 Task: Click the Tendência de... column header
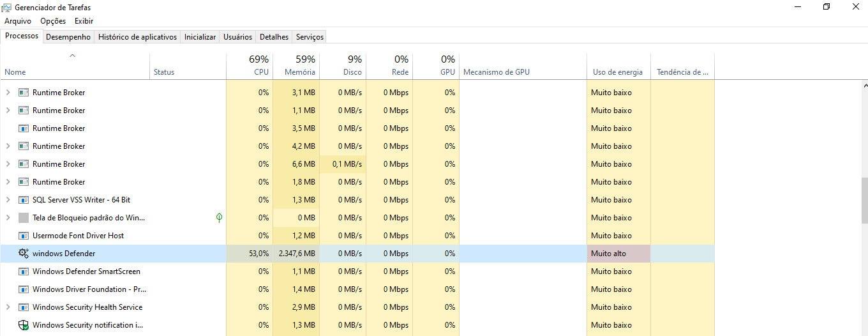coord(682,66)
